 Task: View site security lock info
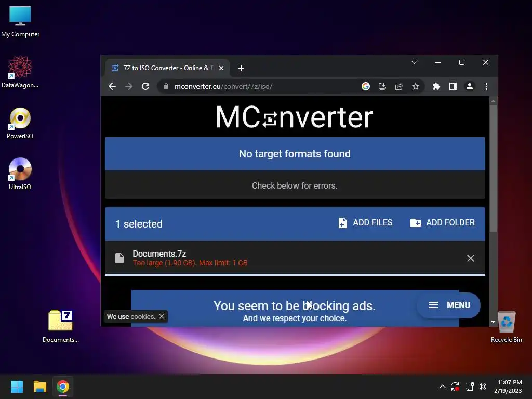coord(166,87)
